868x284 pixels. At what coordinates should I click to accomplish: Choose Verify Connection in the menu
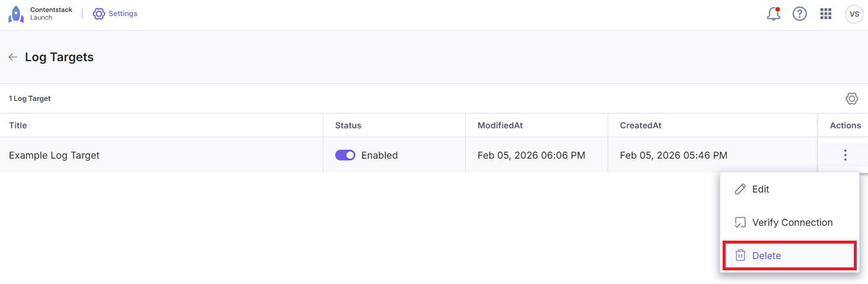click(x=791, y=223)
